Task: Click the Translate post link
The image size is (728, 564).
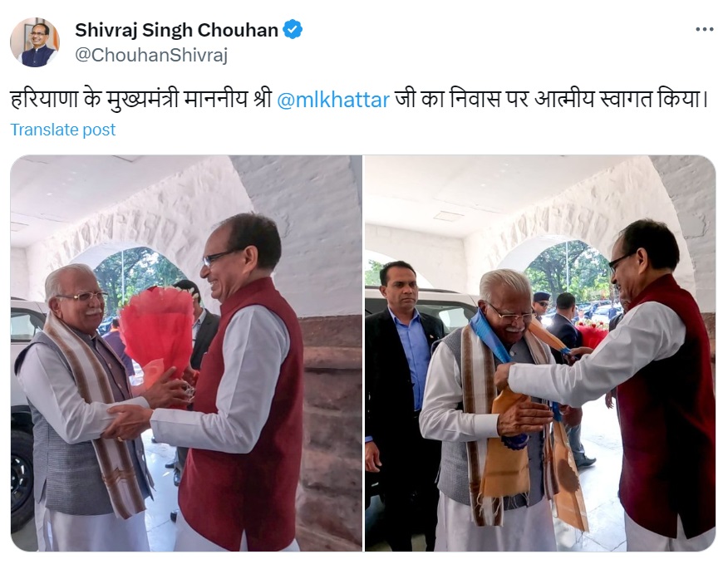Action: [x=62, y=130]
